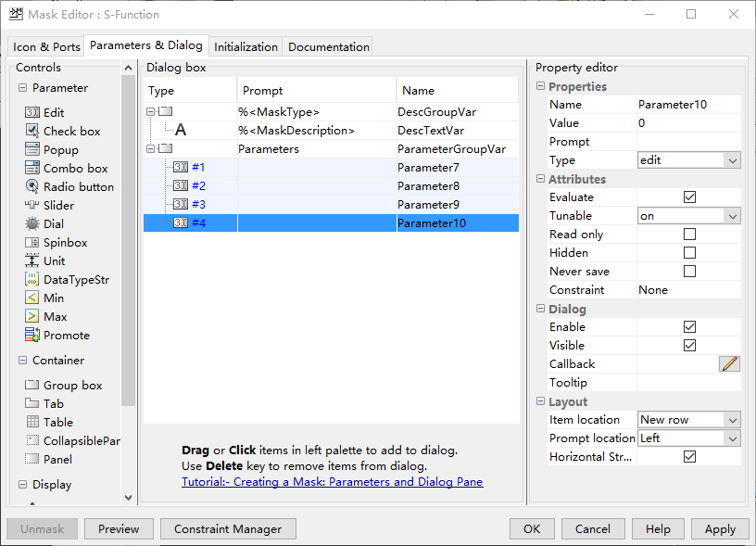Select the #3 Parameter9 edit row icon
Screen dimensions: 756x546
[x=181, y=204]
